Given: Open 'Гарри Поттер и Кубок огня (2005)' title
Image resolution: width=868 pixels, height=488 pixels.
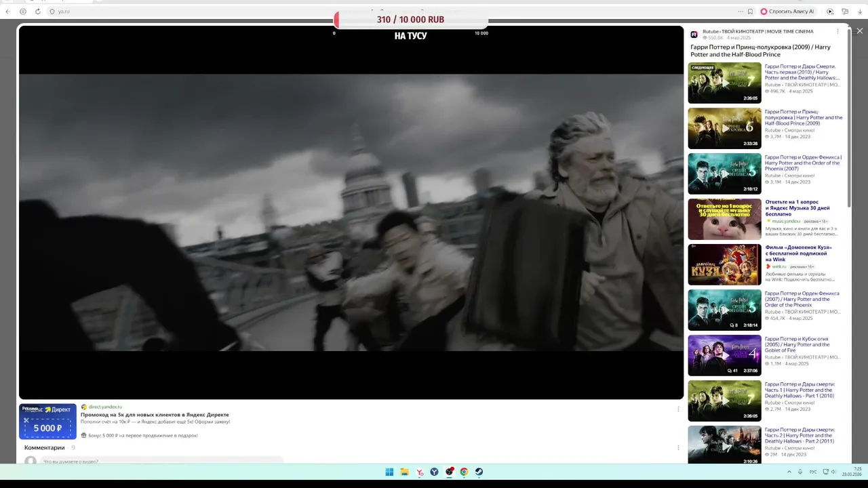Looking at the screenshot, I should pyautogui.click(x=799, y=344).
